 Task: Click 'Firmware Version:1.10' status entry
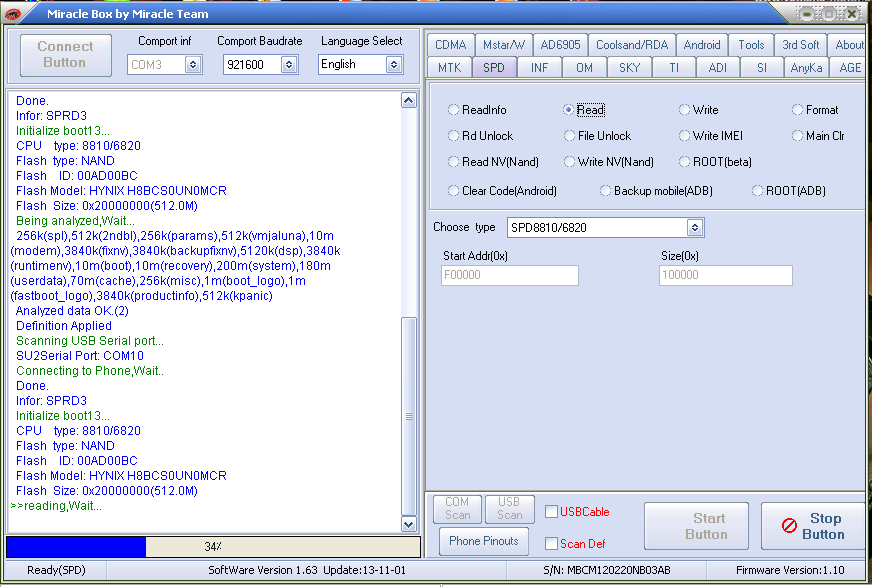pos(790,570)
